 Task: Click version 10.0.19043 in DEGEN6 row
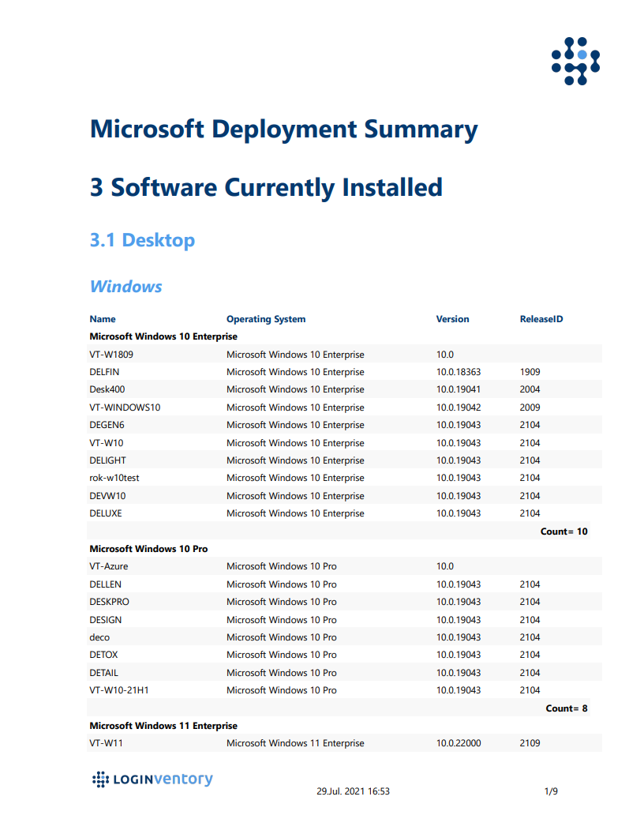(x=459, y=426)
